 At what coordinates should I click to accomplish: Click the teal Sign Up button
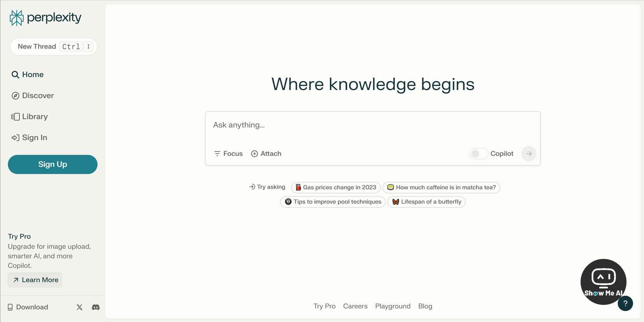(x=53, y=165)
